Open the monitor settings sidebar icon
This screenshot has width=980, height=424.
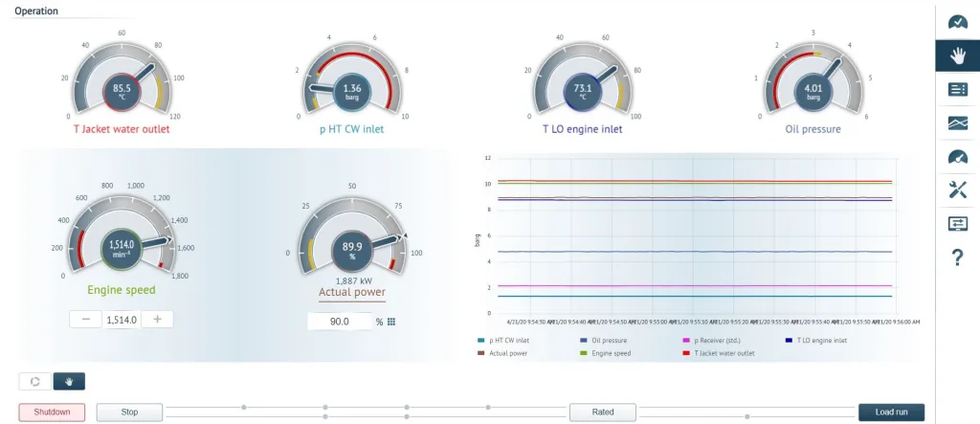pos(957,223)
